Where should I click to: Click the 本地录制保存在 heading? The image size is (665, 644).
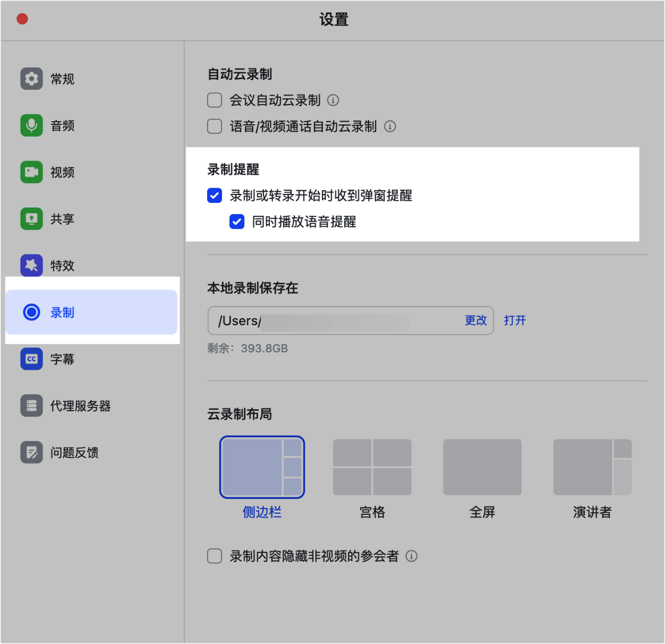point(253,288)
